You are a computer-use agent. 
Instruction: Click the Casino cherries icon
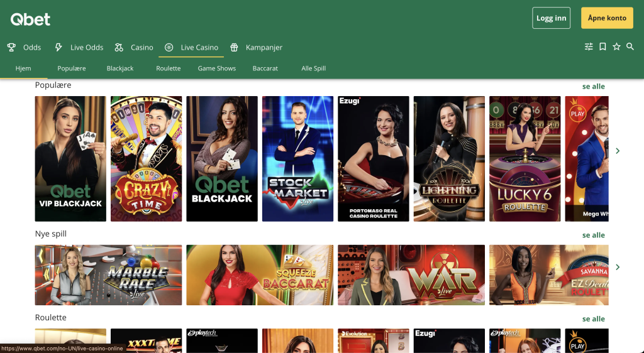pos(119,48)
